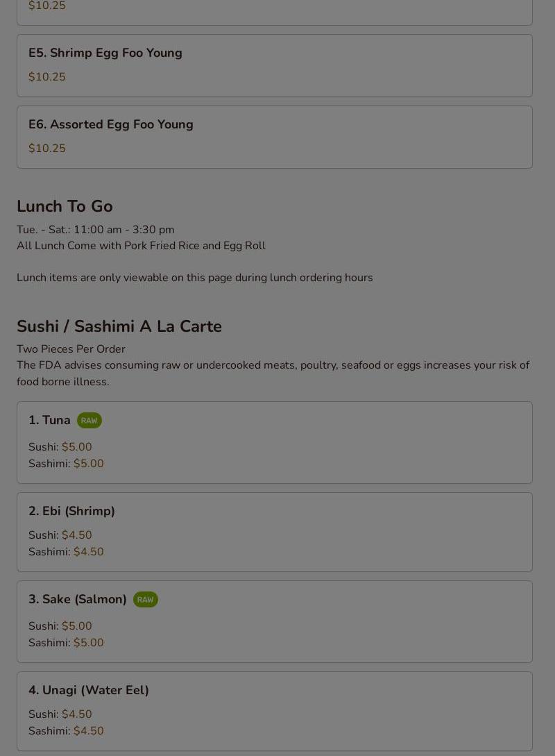Click the Ebi Sashimi $4.50 price
This screenshot has height=756, width=555.
[x=89, y=552]
